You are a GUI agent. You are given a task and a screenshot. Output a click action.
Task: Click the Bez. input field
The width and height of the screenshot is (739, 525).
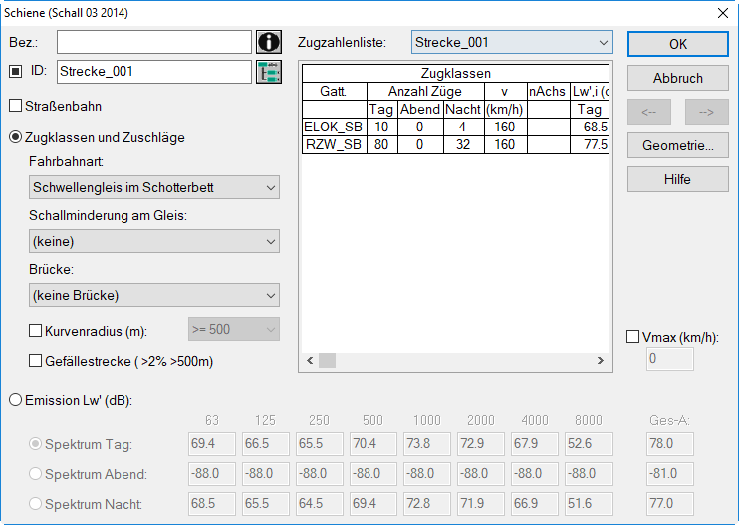[x=154, y=42]
